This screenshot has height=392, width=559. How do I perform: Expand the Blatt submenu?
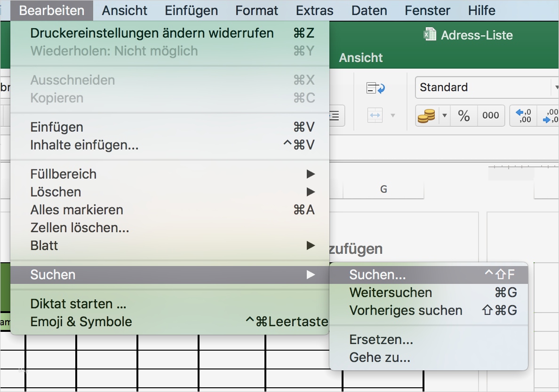311,245
